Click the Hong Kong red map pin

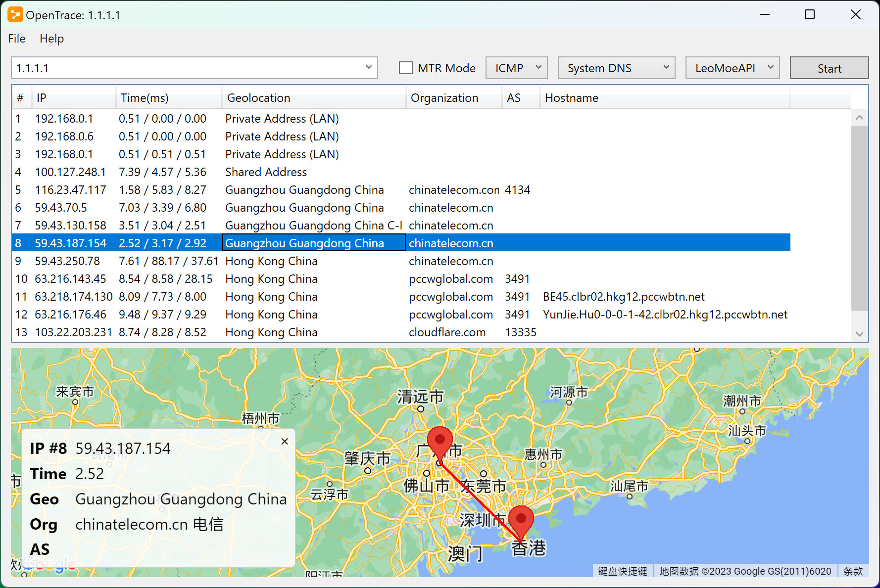coord(521,519)
